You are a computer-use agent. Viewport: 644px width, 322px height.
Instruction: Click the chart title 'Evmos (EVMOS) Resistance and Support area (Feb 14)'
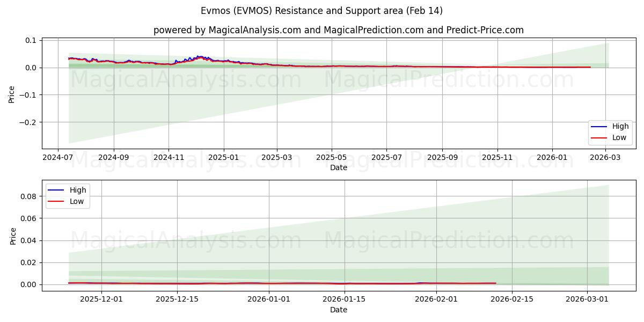[322, 11]
